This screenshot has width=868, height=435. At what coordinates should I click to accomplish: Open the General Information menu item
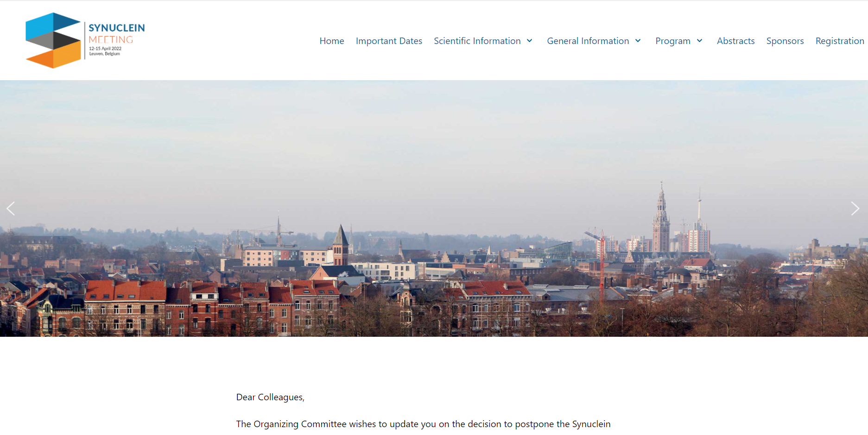click(588, 41)
